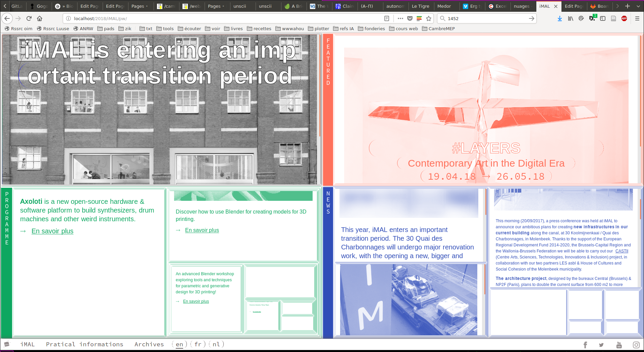Click the Firefox downloads arrow icon

coord(560,18)
